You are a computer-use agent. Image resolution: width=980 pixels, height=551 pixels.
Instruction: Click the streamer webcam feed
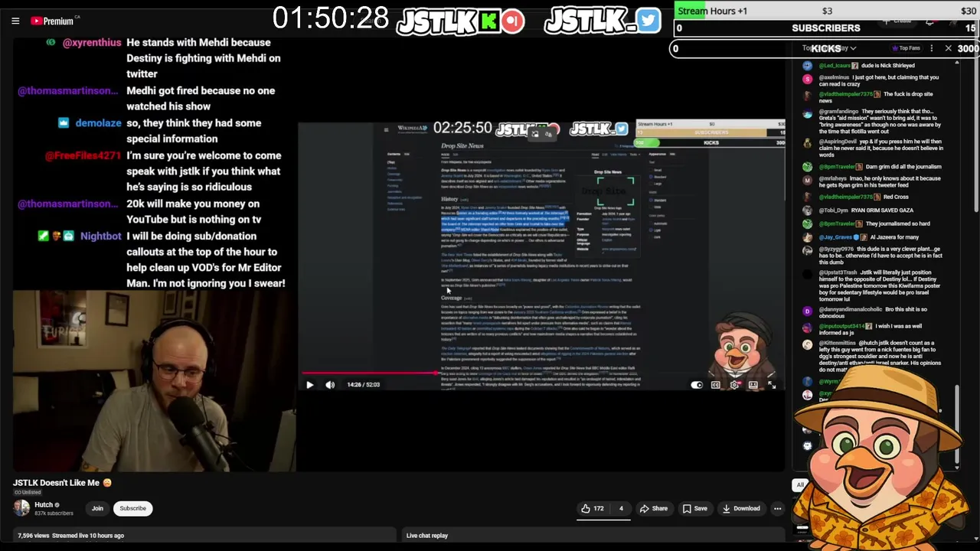coord(153,381)
